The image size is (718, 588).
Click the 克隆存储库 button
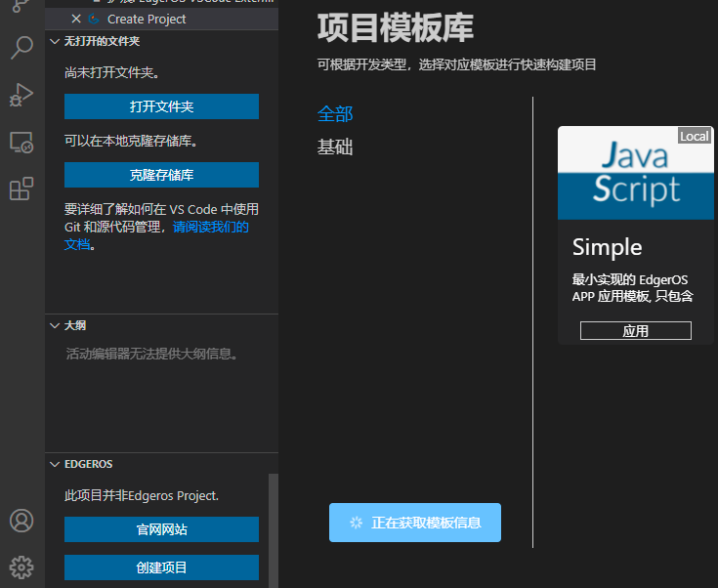pos(161,175)
